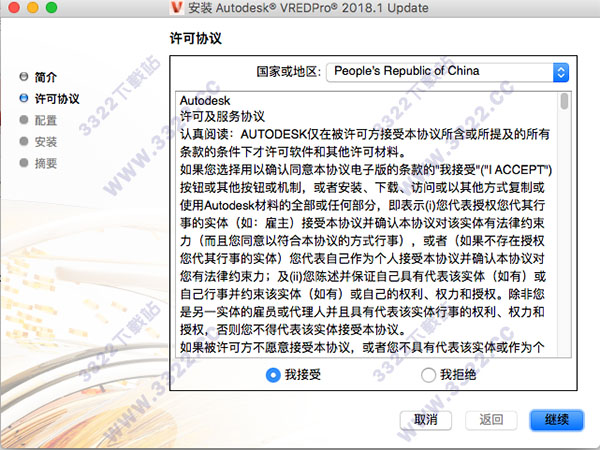
Task: Click the grey bullet beside 配置
Action: pyautogui.click(x=24, y=120)
